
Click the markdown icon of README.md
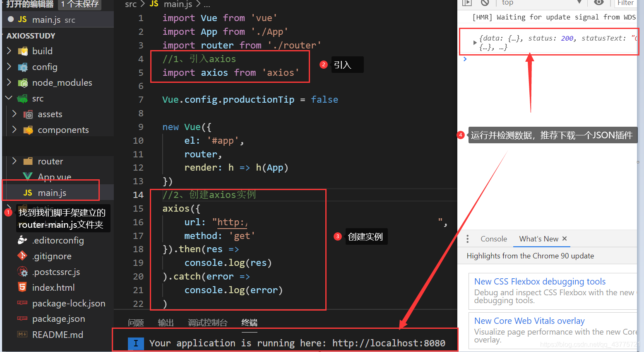tap(22, 334)
